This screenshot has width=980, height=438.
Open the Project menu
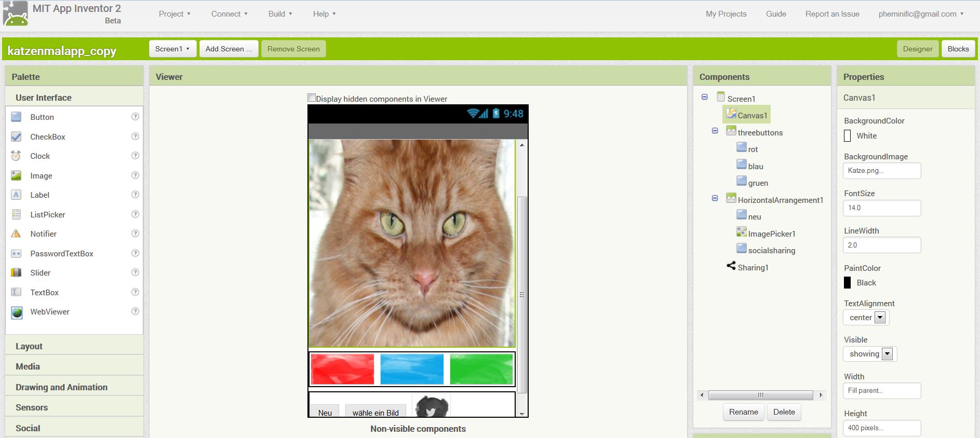click(x=174, y=14)
